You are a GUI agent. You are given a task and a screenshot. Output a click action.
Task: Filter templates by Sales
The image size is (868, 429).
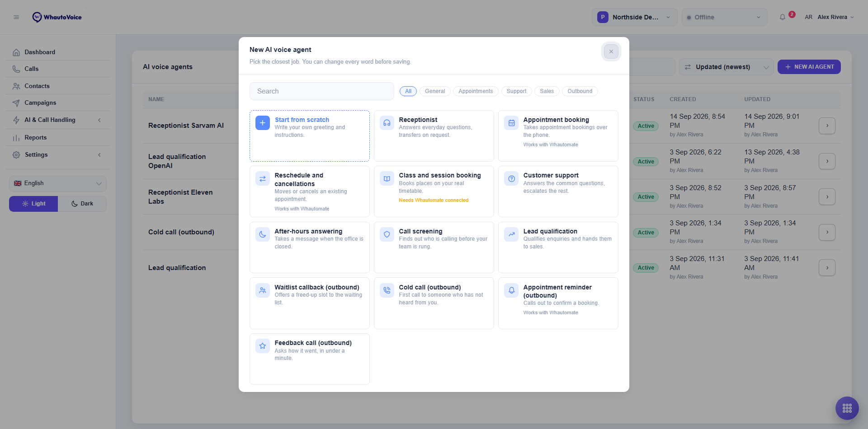(x=547, y=91)
